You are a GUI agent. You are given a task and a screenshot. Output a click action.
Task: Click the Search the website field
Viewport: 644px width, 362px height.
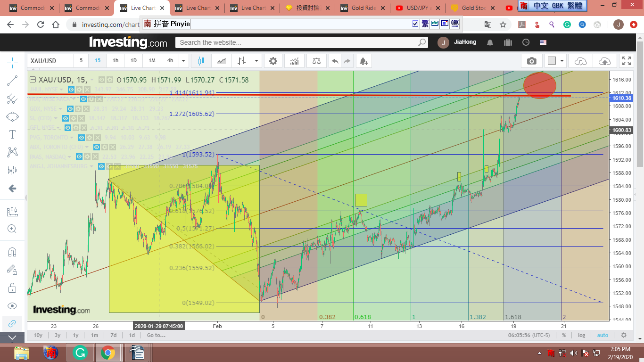pos(297,42)
